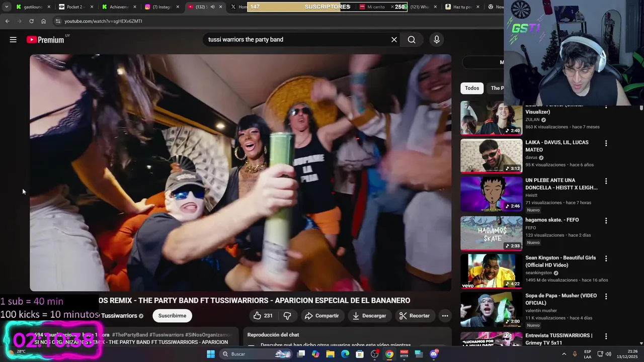
Task: Open File Explorer from taskbar
Action: click(x=330, y=354)
